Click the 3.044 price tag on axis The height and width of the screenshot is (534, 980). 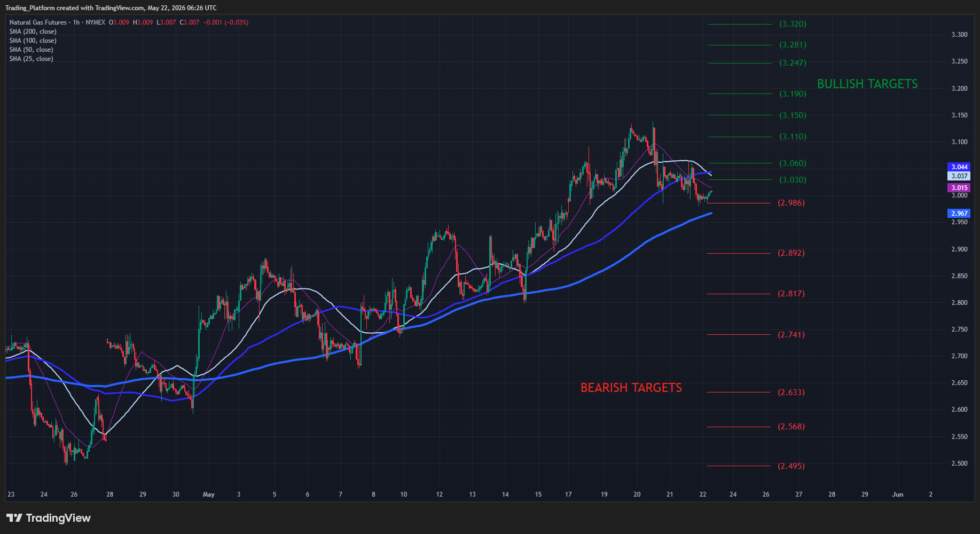click(x=959, y=167)
